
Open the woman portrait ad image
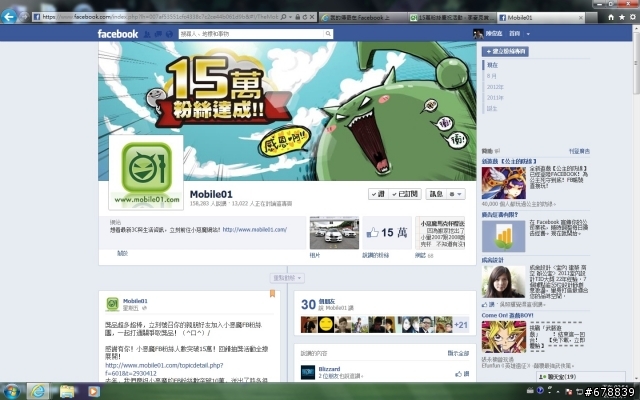503,282
